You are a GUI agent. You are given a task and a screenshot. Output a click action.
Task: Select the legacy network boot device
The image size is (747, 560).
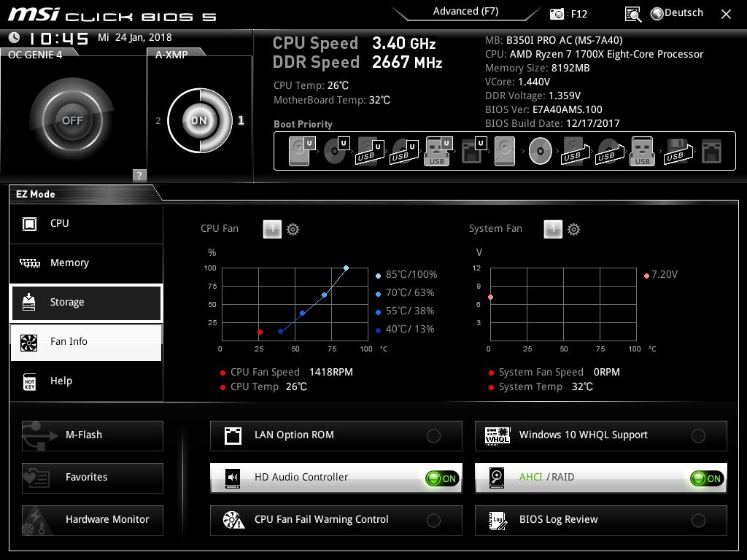coord(712,152)
